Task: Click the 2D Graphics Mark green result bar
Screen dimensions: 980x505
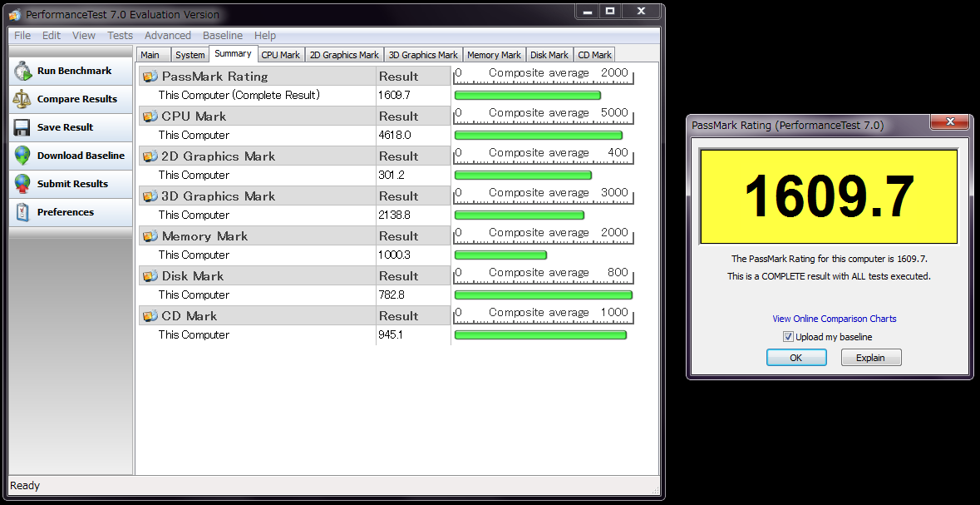Action: point(523,176)
